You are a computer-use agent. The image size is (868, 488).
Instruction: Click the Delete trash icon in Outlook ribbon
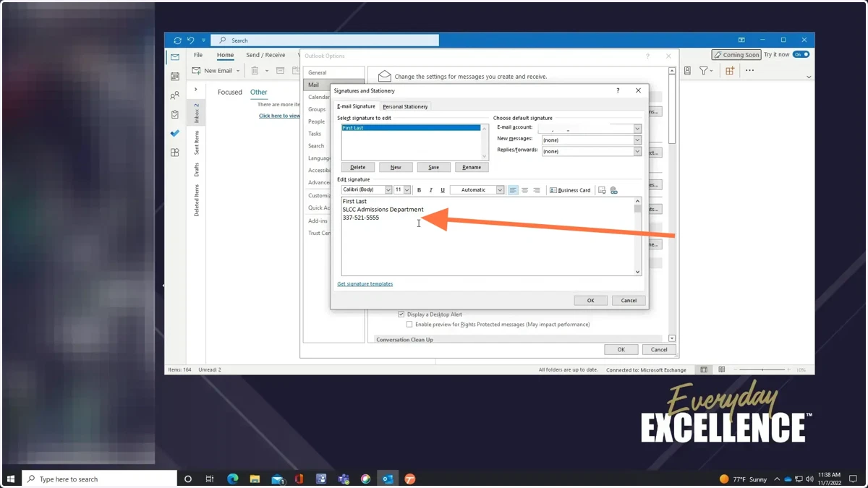(x=255, y=71)
